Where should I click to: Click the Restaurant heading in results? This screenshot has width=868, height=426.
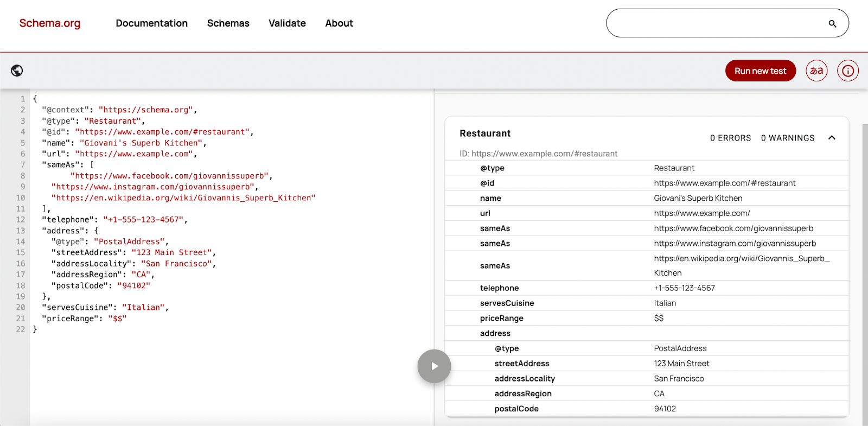[485, 133]
